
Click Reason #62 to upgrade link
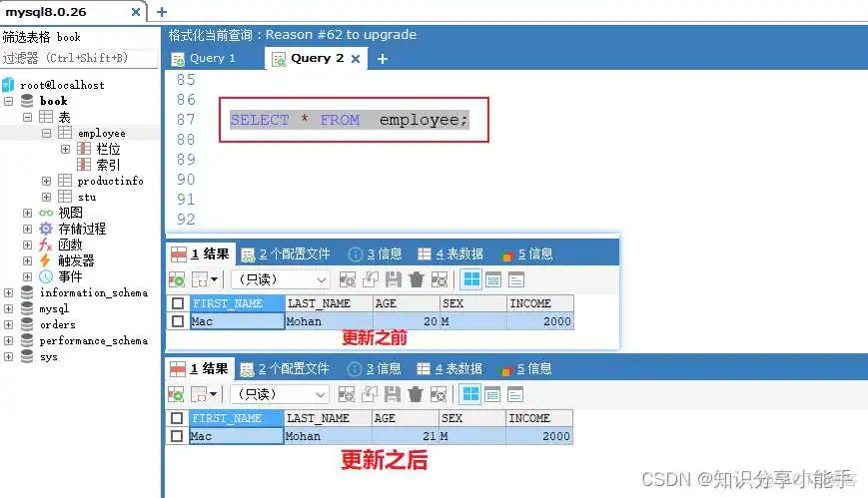(341, 34)
